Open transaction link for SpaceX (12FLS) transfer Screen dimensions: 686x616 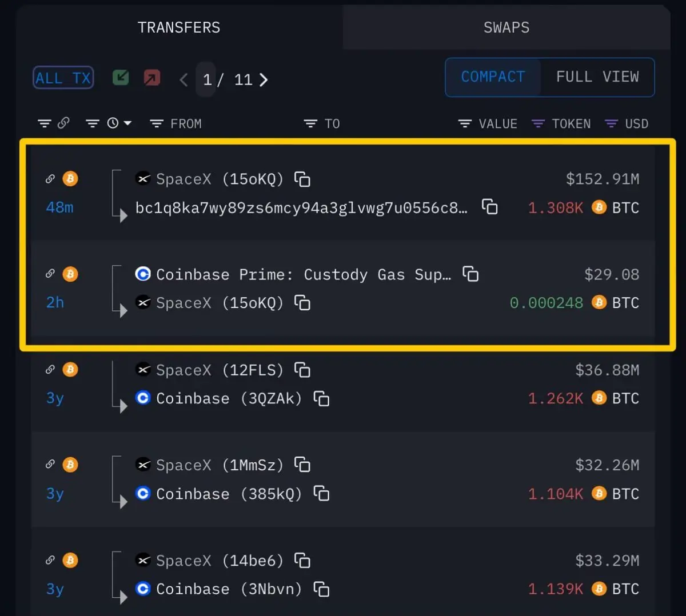click(50, 370)
